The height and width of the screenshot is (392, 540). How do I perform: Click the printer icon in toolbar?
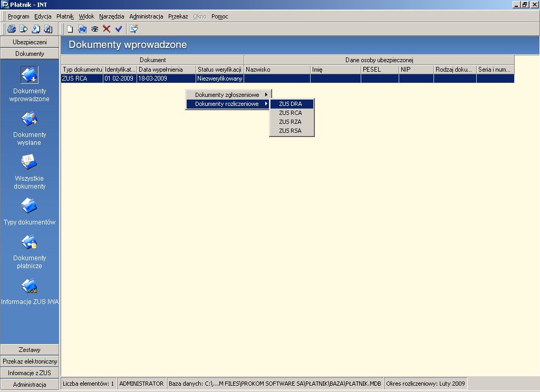12,29
